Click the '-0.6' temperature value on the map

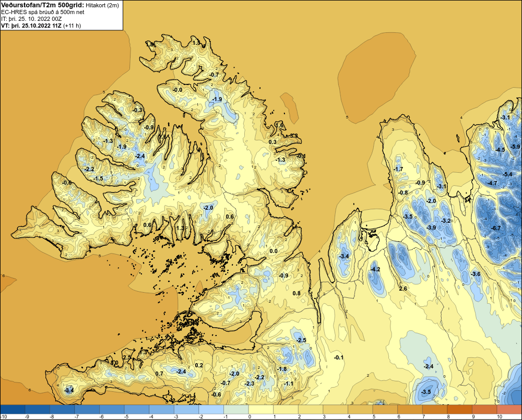pyautogui.click(x=216, y=394)
